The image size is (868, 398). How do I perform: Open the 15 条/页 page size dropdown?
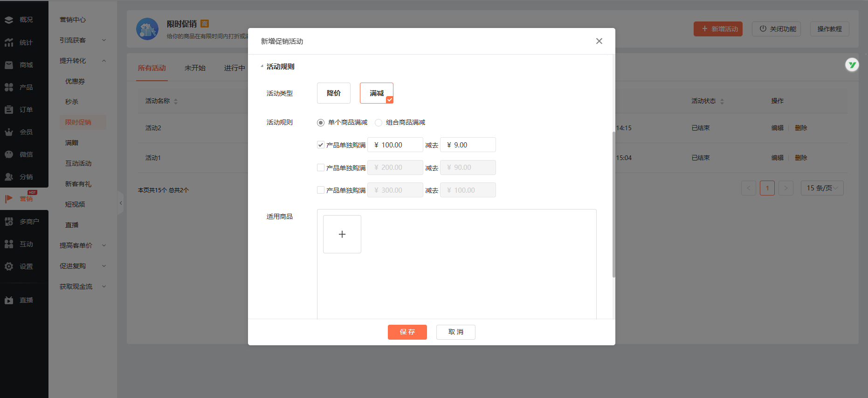pyautogui.click(x=822, y=188)
